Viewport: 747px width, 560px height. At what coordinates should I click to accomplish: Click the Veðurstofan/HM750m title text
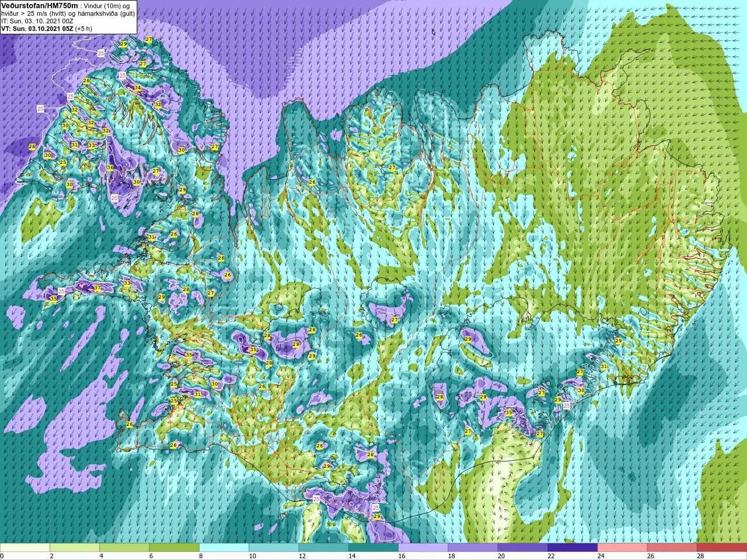(39, 5)
